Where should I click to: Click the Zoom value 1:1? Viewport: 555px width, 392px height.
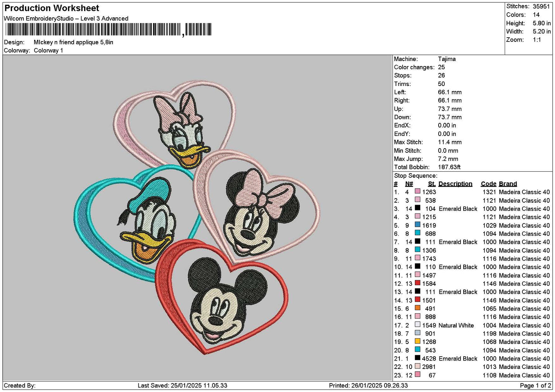537,40
